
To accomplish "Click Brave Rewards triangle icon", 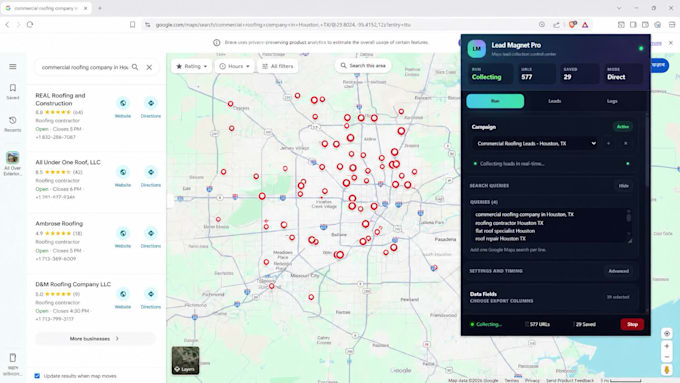I will (585, 25).
